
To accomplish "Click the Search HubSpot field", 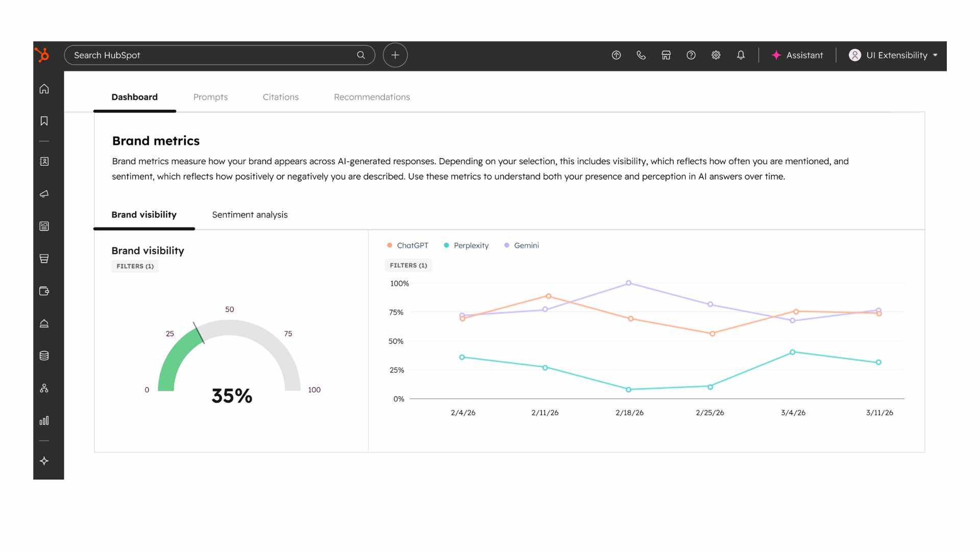I will tap(212, 55).
